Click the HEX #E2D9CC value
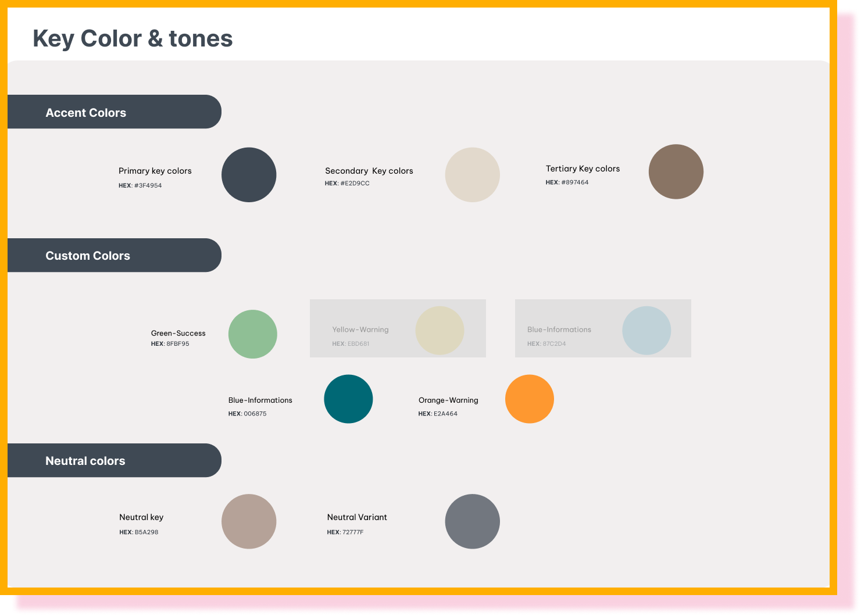The height and width of the screenshot is (616, 861). [347, 184]
